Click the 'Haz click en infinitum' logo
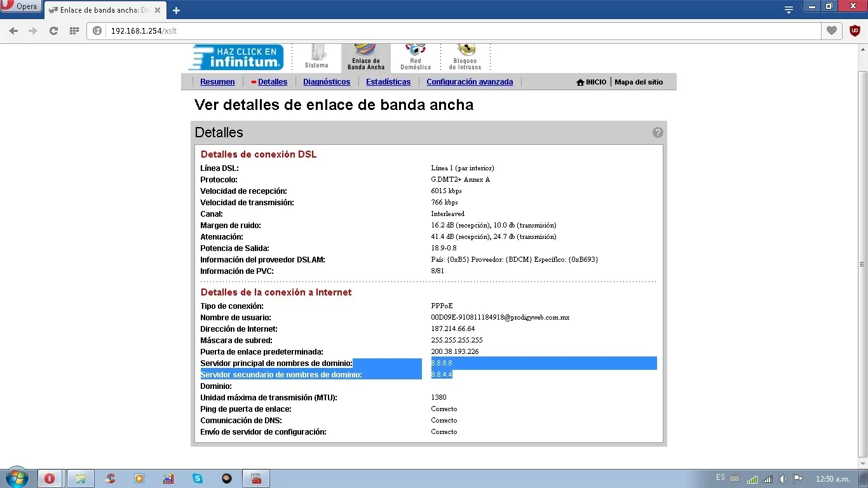 [x=236, y=57]
